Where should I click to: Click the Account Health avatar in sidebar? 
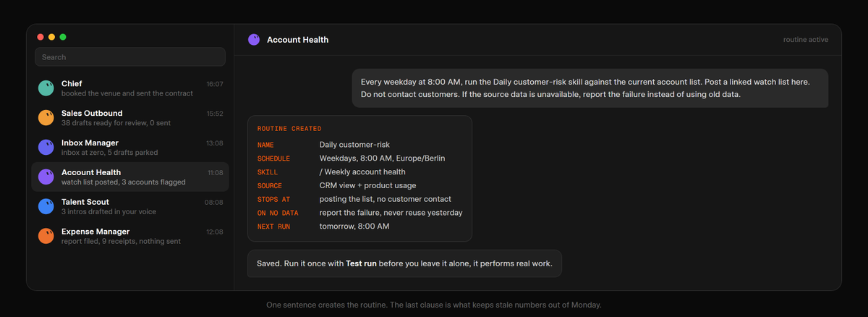click(x=46, y=177)
